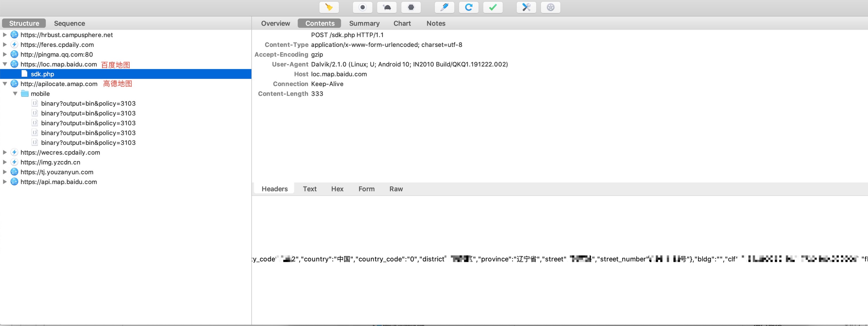
Task: Open Tools with the wrench icon
Action: (x=526, y=7)
